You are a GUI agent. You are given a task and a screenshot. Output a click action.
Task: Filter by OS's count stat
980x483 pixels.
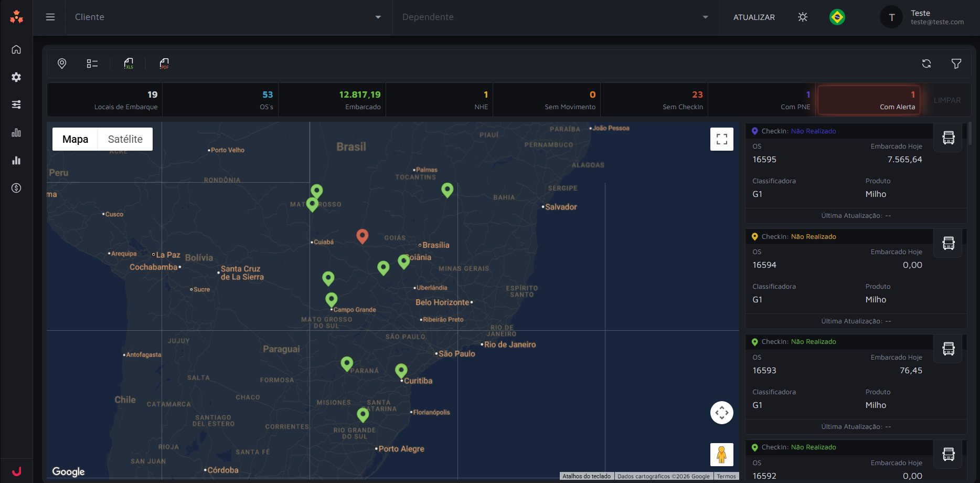pos(220,100)
